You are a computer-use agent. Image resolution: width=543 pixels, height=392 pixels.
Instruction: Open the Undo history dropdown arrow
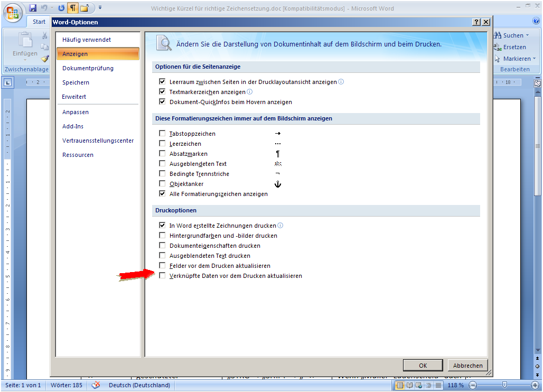[x=52, y=7]
